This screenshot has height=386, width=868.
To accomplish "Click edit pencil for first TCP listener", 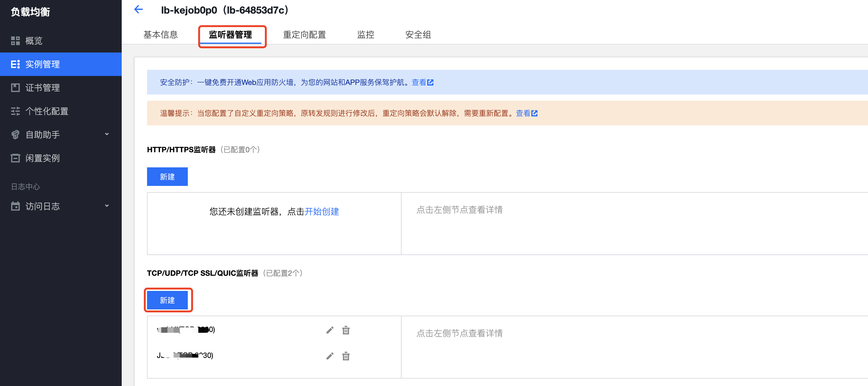I will [x=330, y=330].
